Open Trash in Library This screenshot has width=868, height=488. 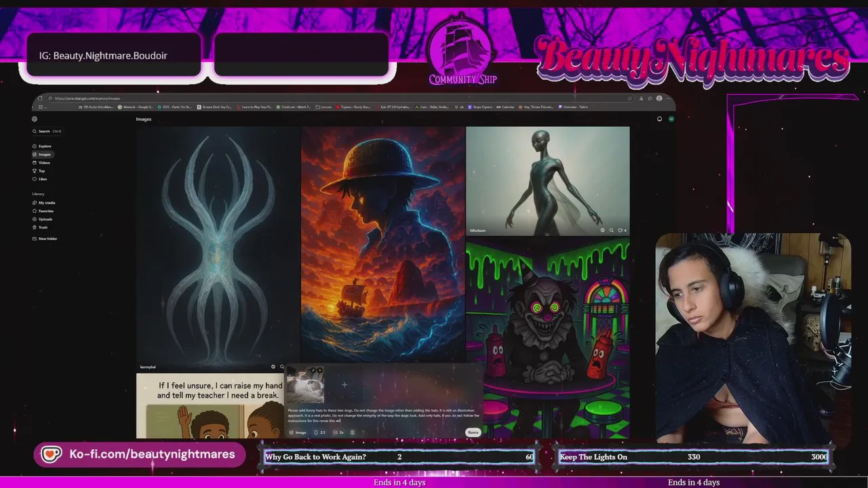coord(41,227)
